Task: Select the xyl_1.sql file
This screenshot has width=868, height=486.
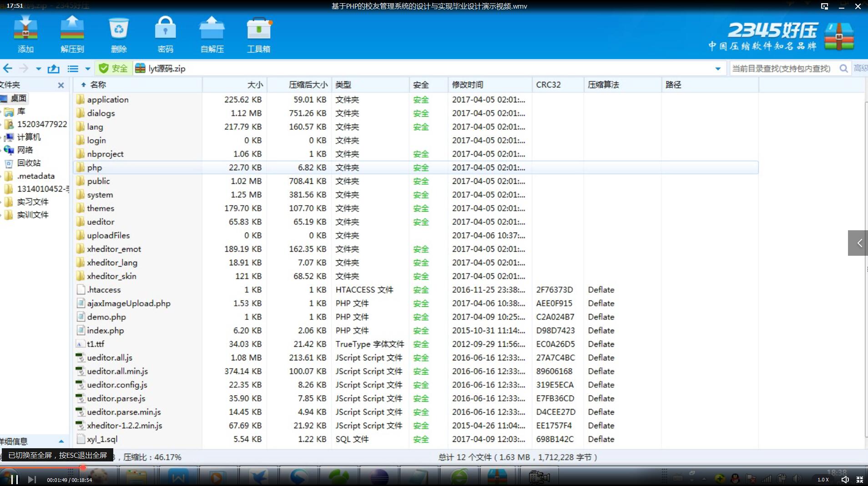Action: 416,439
